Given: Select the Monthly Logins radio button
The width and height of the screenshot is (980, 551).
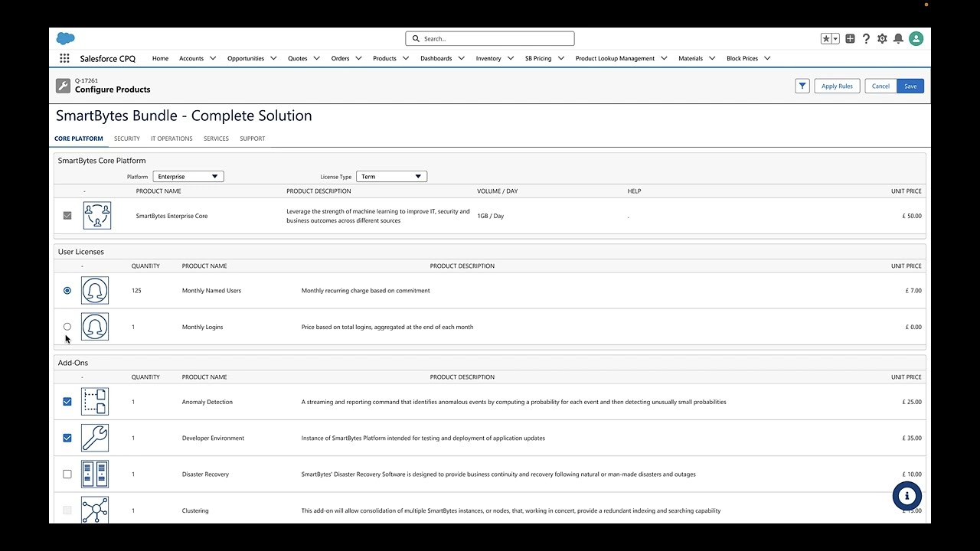Looking at the screenshot, I should coord(67,327).
